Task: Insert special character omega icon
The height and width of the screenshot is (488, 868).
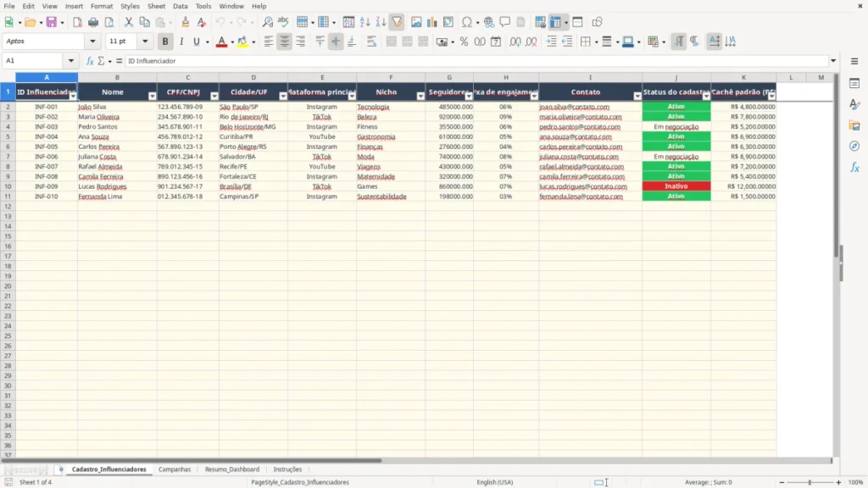Action: (x=467, y=22)
